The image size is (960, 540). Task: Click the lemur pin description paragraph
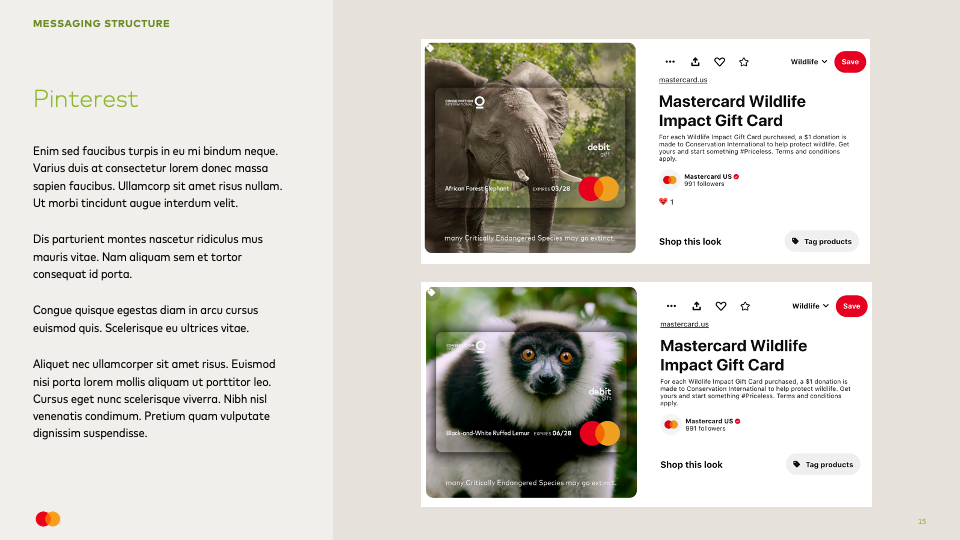coord(755,392)
